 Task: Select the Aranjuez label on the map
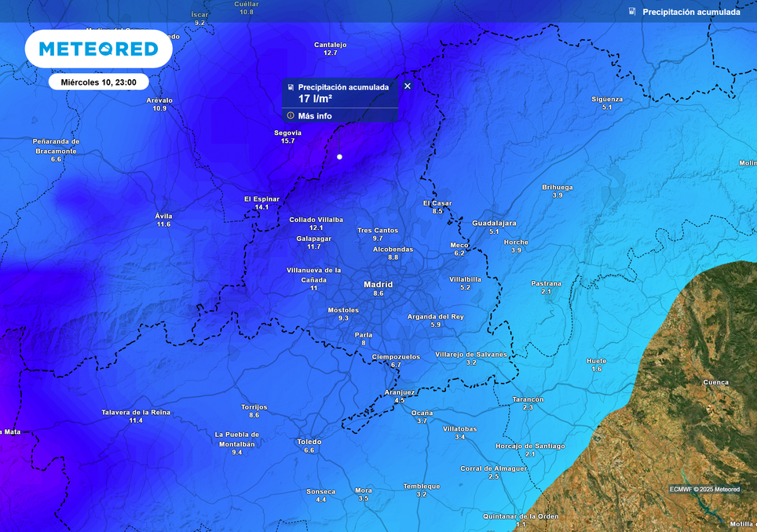pyautogui.click(x=399, y=392)
